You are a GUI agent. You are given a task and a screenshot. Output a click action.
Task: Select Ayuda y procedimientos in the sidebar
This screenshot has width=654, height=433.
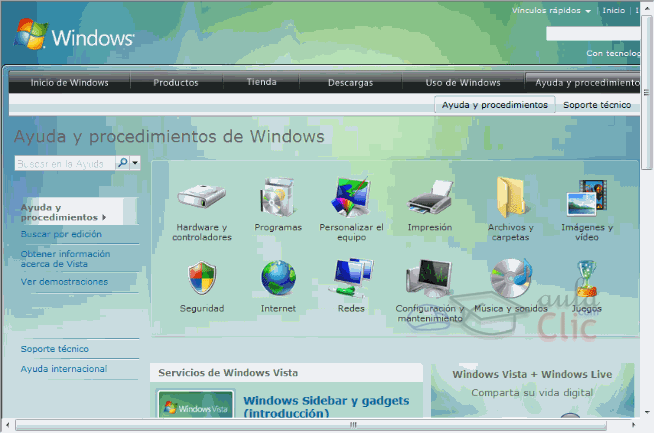pos(63,212)
